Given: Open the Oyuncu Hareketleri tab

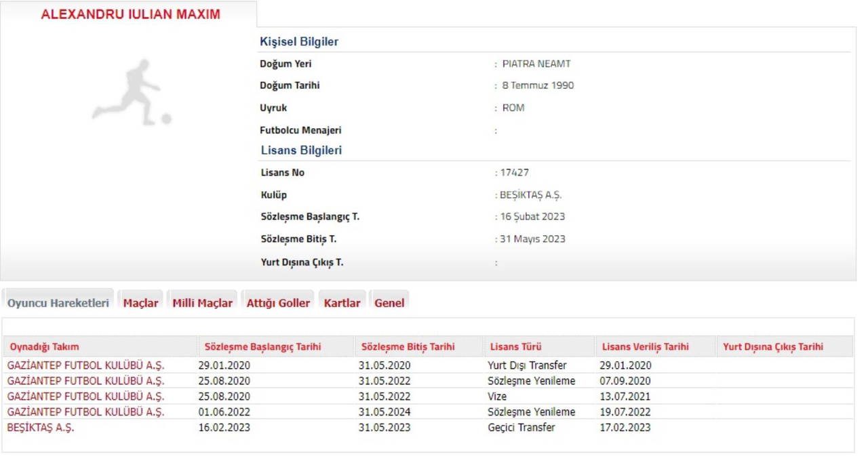Looking at the screenshot, I should (58, 303).
